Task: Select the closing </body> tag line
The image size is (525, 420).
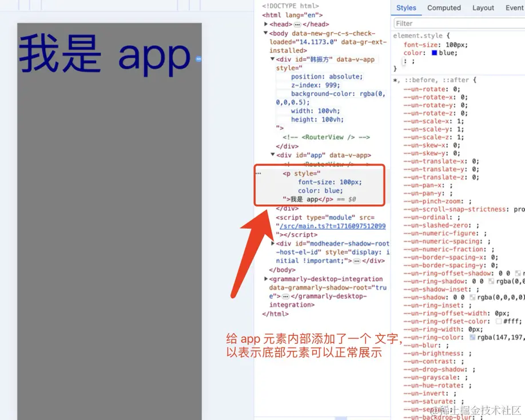Action: coord(283,270)
